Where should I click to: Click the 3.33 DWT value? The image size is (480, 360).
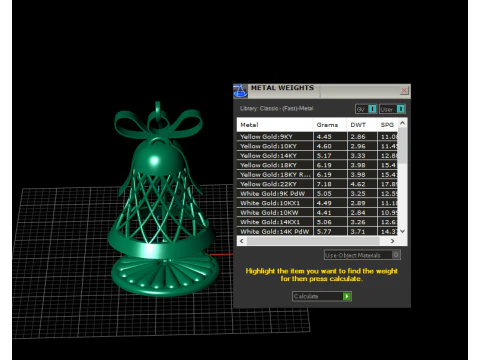click(x=358, y=156)
